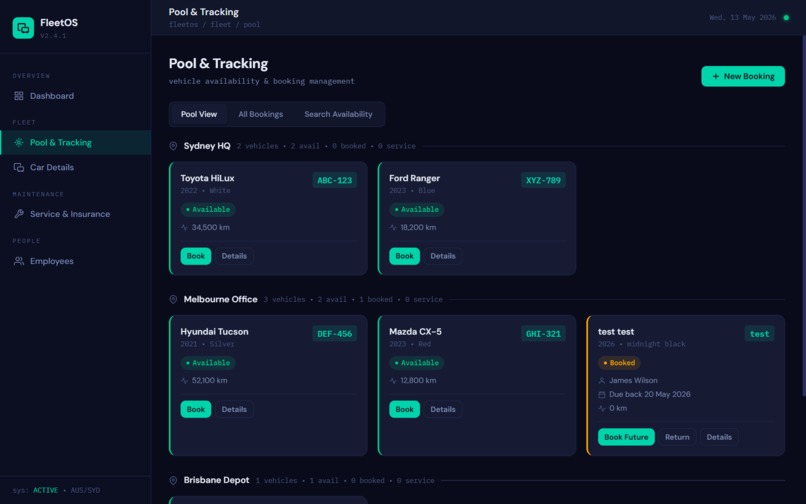Click odometer icon beside 0 km

coord(602,408)
